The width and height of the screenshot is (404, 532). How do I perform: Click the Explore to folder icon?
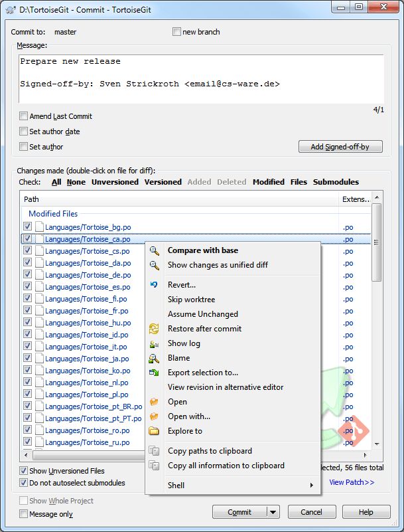pyautogui.click(x=154, y=431)
